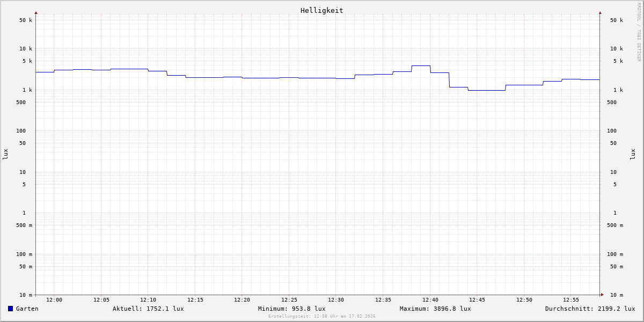Click the Erstellungszeit timestamp footer text
Viewport: 644px width, 322px height.
[322, 317]
